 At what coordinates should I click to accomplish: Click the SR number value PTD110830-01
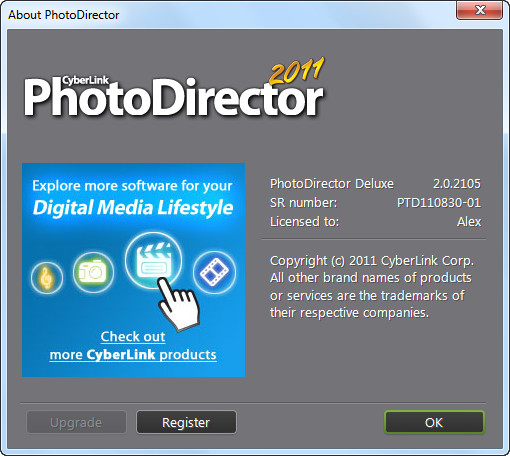[439, 203]
